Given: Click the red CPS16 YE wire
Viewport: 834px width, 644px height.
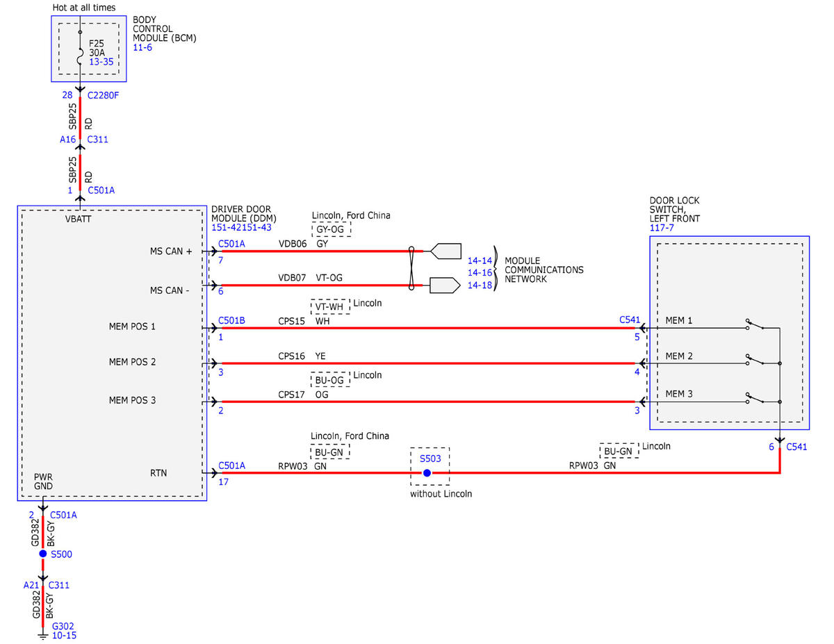Looking at the screenshot, I should coord(425,363).
